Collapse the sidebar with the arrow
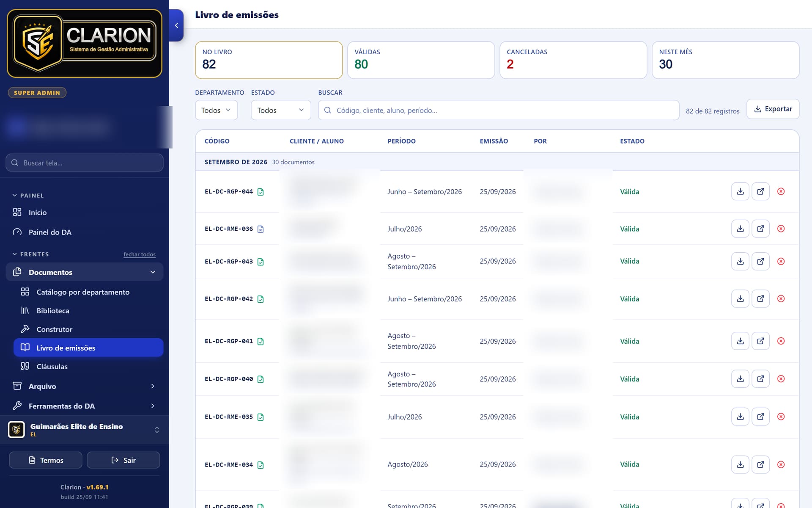Viewport: 812px width, 508px height. (x=176, y=25)
